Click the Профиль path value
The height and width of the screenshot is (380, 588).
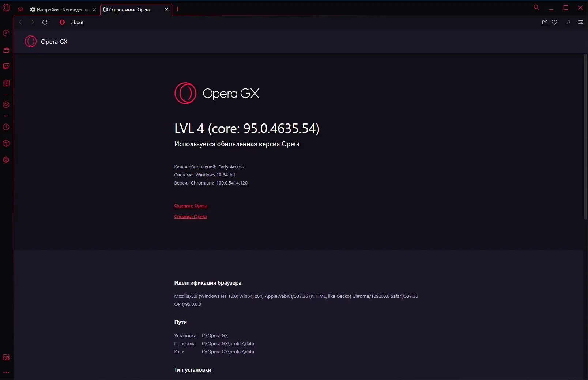click(x=228, y=344)
